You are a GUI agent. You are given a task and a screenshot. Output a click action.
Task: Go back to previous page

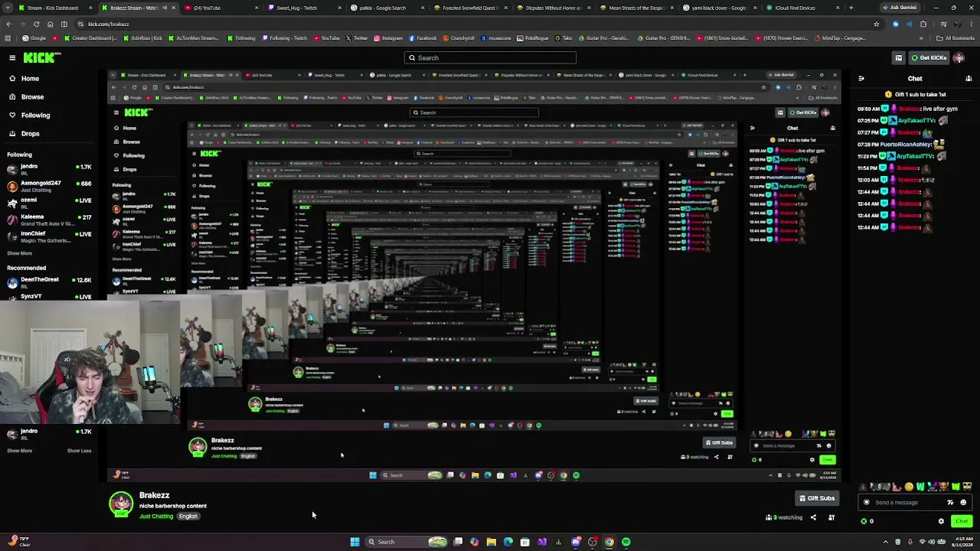pos(8,24)
